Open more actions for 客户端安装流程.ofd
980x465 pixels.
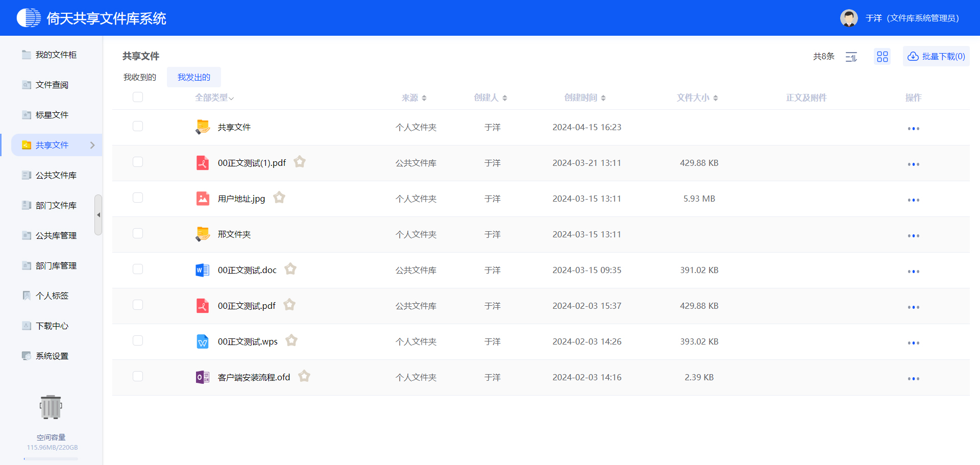click(914, 379)
